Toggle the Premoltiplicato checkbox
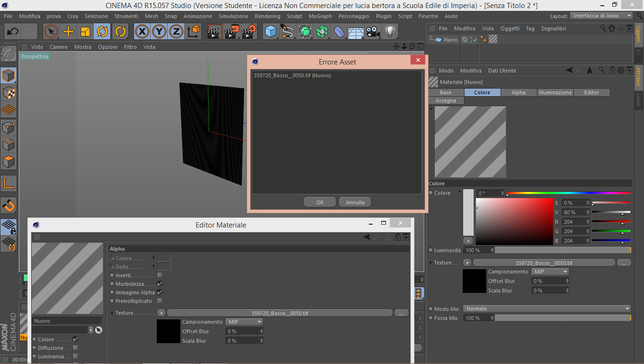644x364 pixels. (160, 301)
